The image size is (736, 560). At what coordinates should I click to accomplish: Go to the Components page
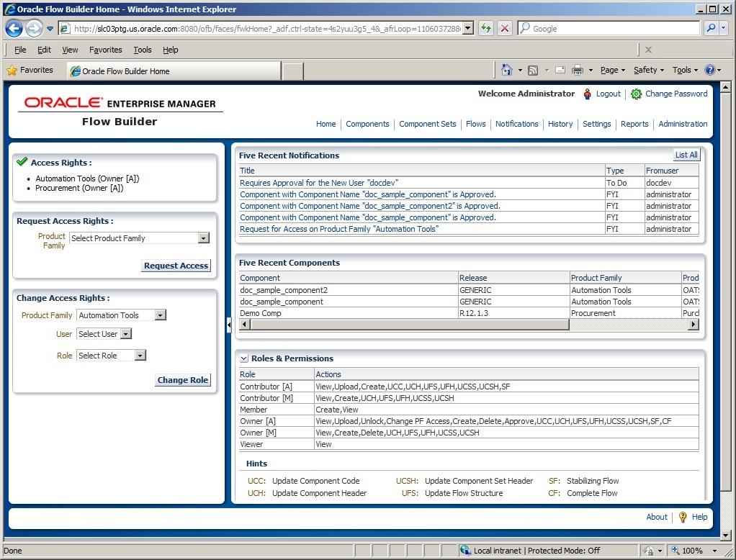coord(367,124)
